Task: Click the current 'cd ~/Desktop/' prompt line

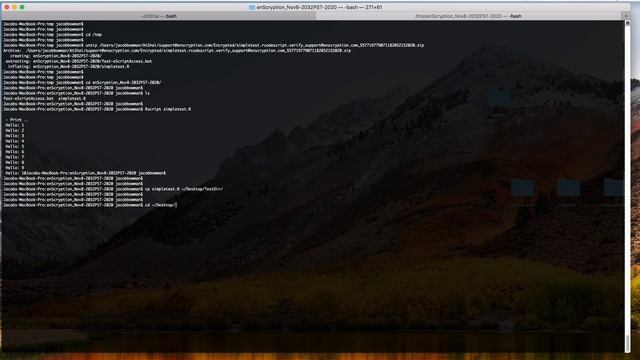Action: [90, 205]
